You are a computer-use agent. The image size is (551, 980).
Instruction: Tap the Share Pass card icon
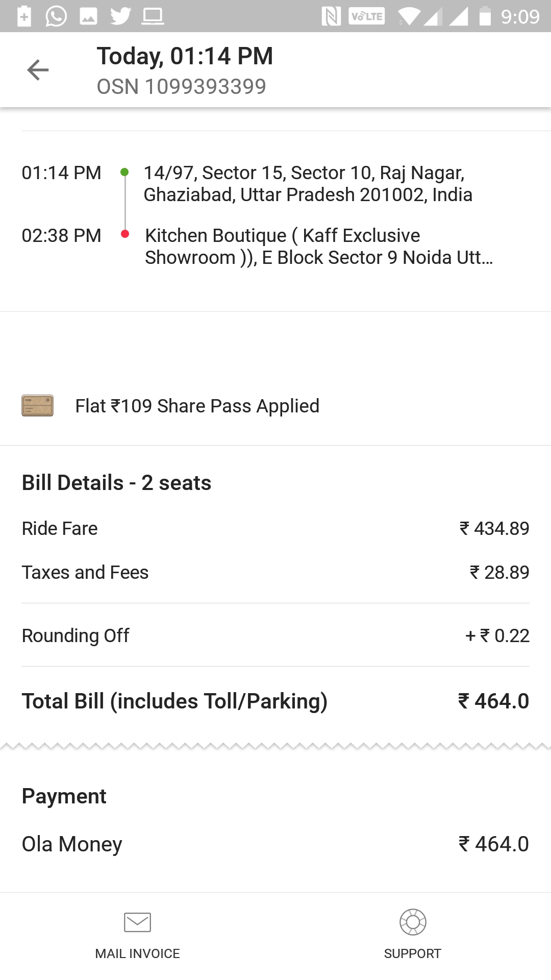click(37, 406)
